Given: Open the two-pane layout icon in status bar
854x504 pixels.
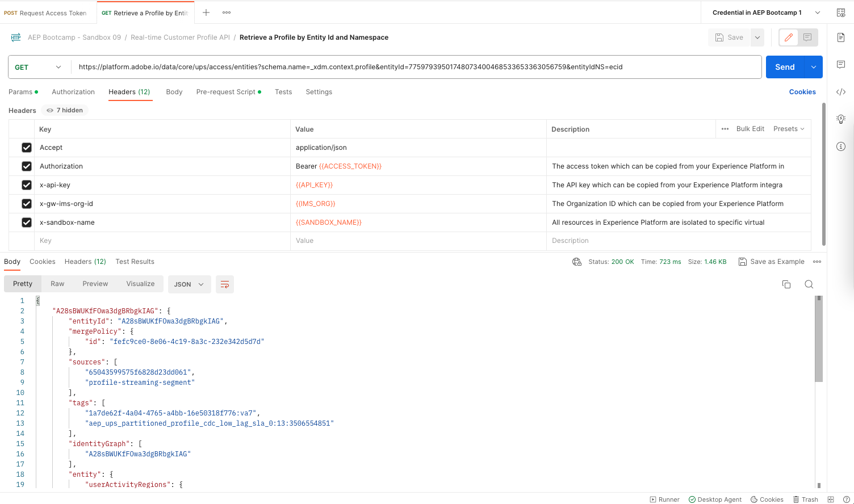Looking at the screenshot, I should 831,499.
